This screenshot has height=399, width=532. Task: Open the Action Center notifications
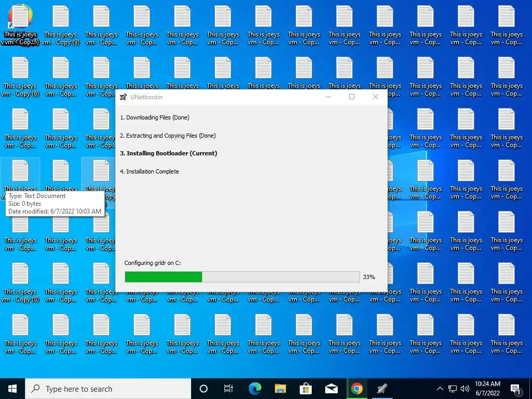point(516,389)
